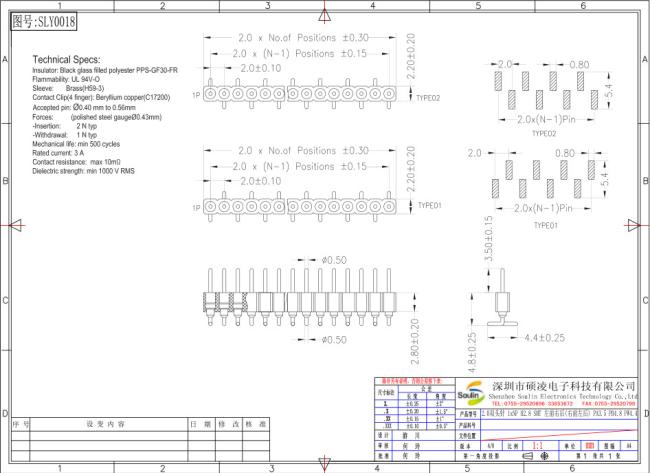The image size is (650, 473).
Task: Select the single pin side-view profile drawing
Action: pos(502,296)
